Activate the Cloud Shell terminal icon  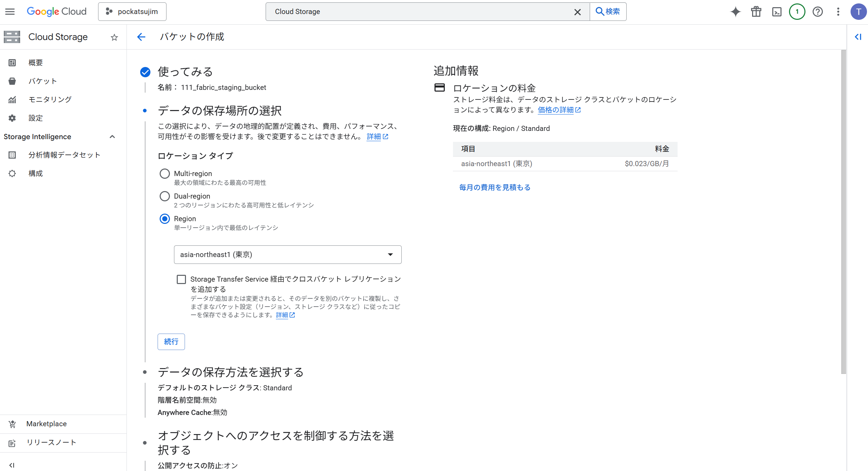click(777, 12)
